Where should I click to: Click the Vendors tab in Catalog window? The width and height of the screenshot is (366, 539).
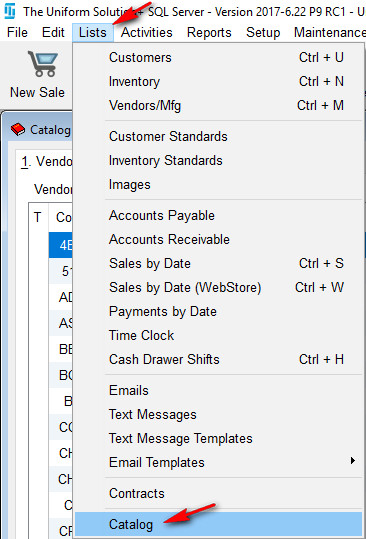point(46,161)
